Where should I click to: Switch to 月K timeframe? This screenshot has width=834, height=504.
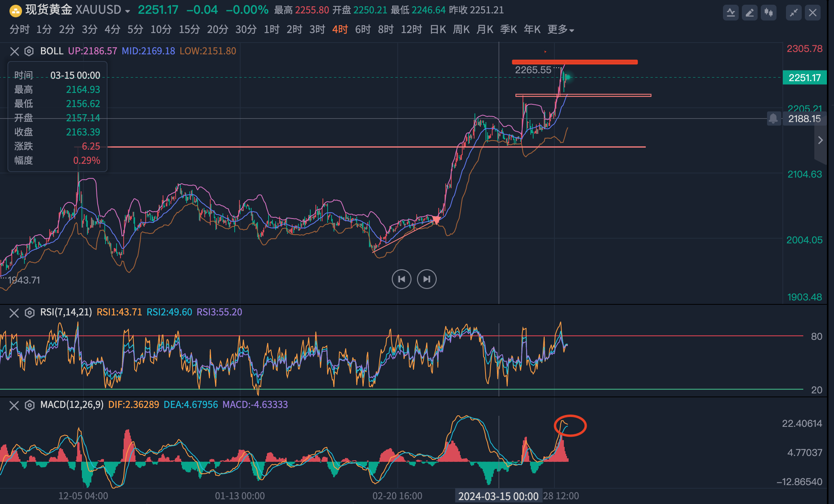click(485, 30)
